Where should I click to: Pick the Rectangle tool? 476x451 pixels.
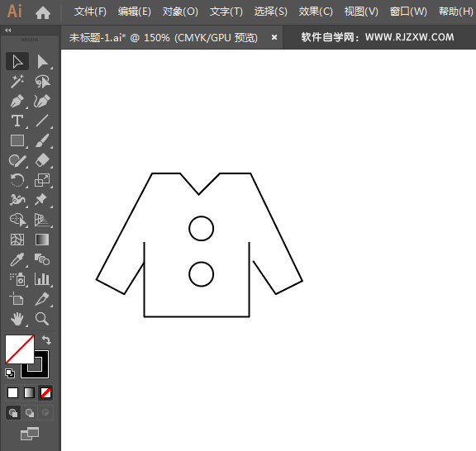(17, 140)
